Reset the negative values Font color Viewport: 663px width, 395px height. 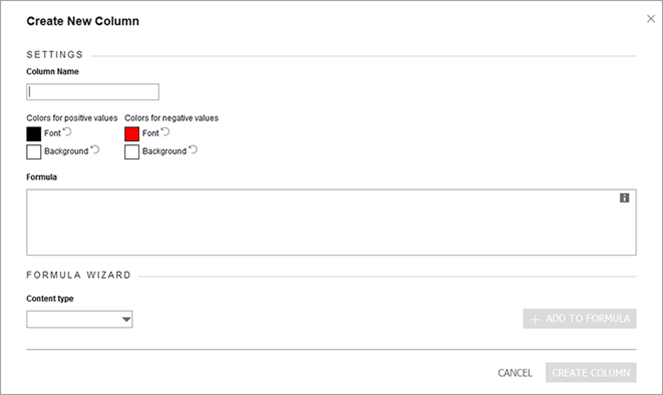pos(165,132)
